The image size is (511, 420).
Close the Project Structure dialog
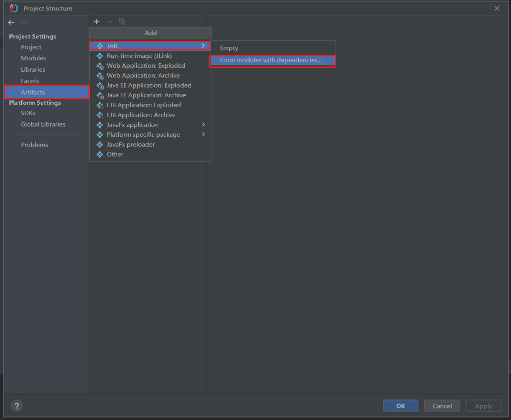[x=497, y=8]
